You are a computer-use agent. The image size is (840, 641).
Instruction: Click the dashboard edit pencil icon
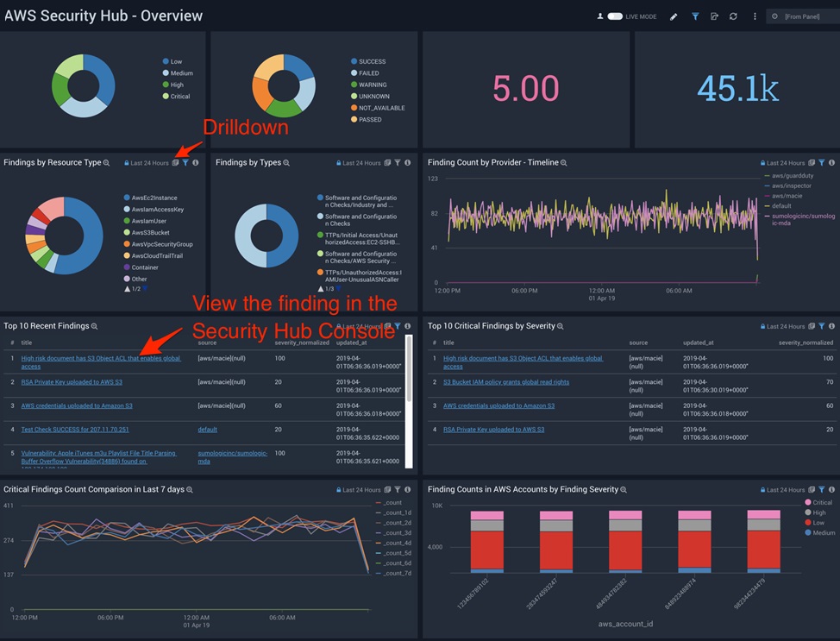(x=674, y=16)
